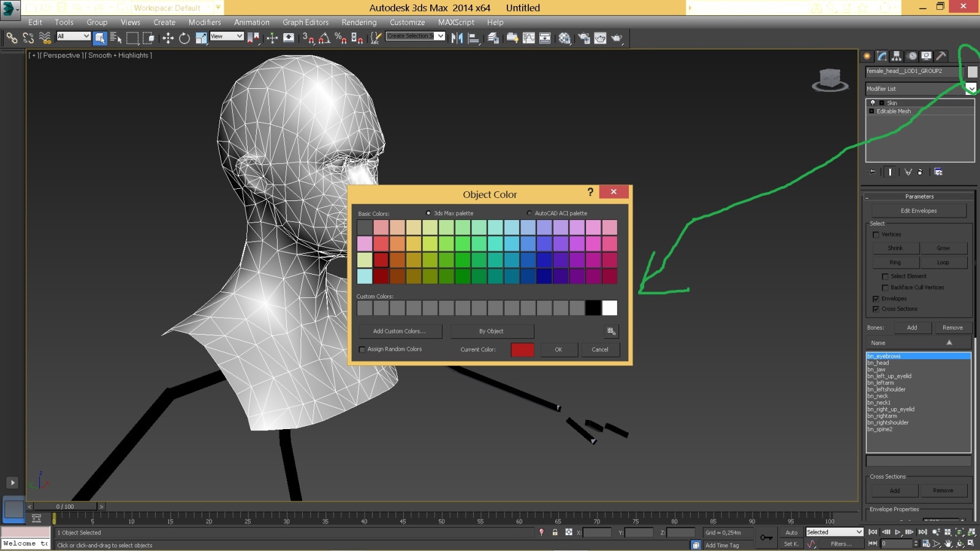Activate the Select Object tool
This screenshot has width=980, height=551.
pyautogui.click(x=100, y=38)
